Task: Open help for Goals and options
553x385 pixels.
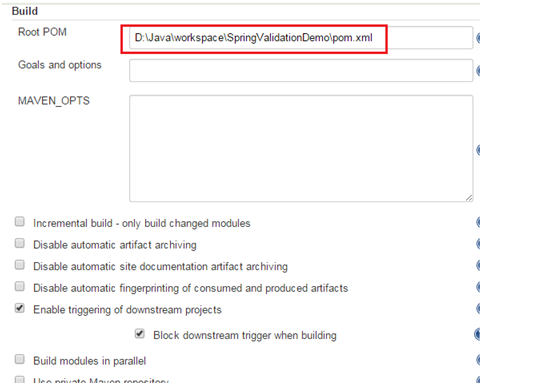Action: [x=478, y=71]
